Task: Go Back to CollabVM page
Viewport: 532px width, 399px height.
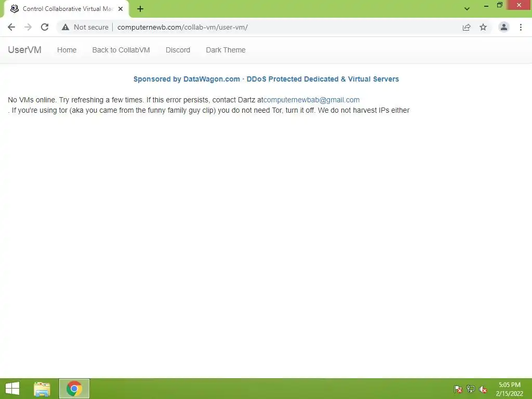Action: pos(121,50)
